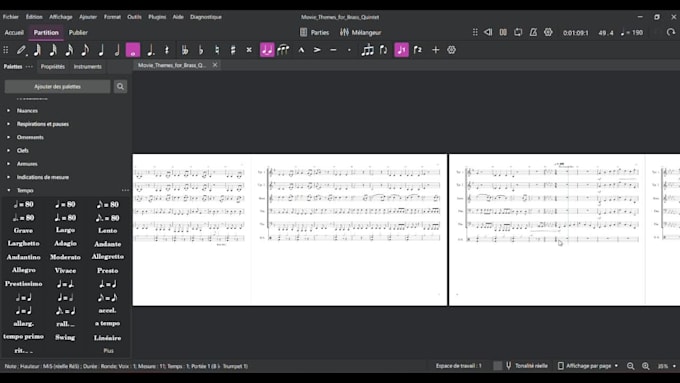The width and height of the screenshot is (680, 383).
Task: Add marcato articulation
Action: pos(301,50)
